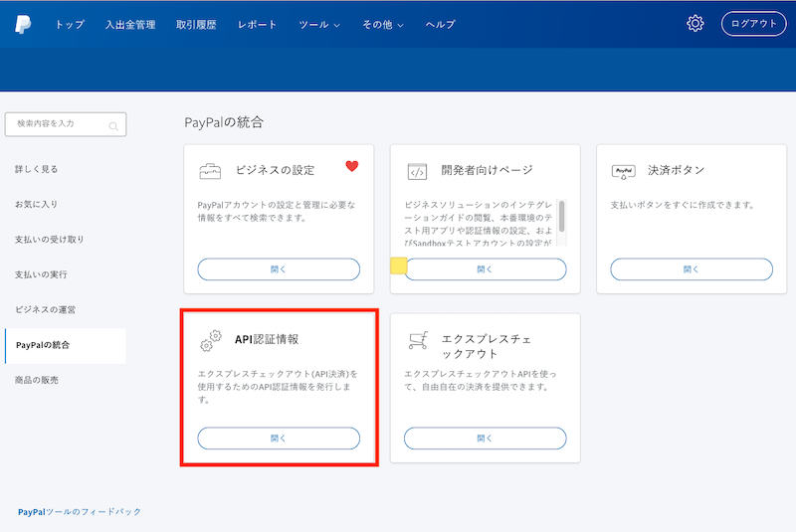This screenshot has height=532, width=796.
Task: Open the ヘルプ menu item
Action: click(x=440, y=24)
